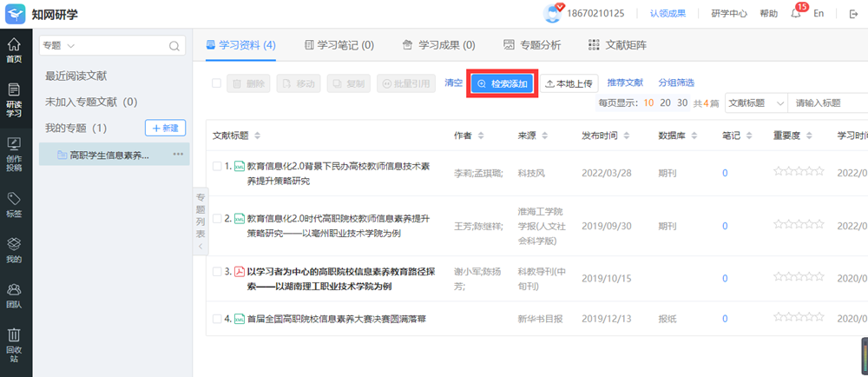
Task: Click the 删除 button
Action: 248,83
